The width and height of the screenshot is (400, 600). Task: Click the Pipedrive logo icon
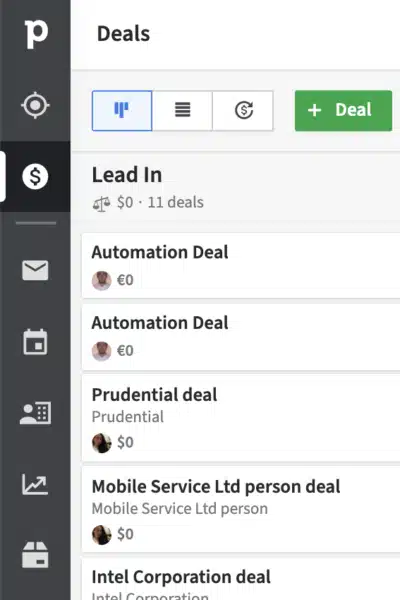[36, 34]
